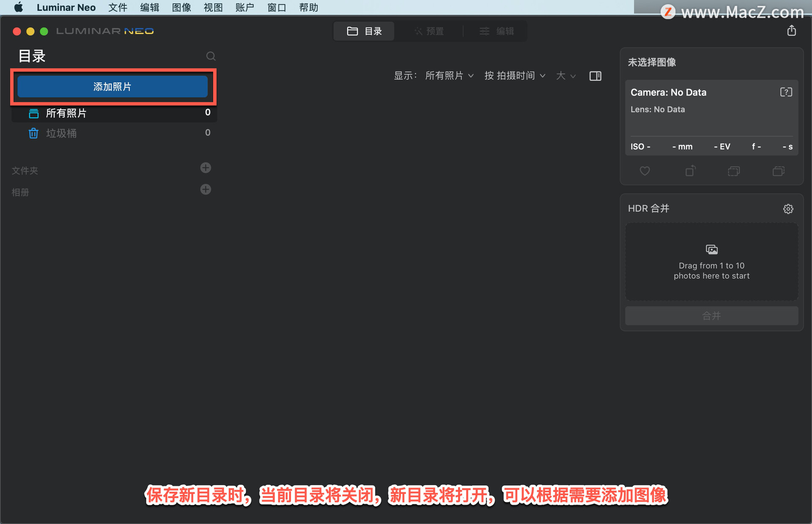
Task: Click the Lens: No Data text
Action: point(658,109)
